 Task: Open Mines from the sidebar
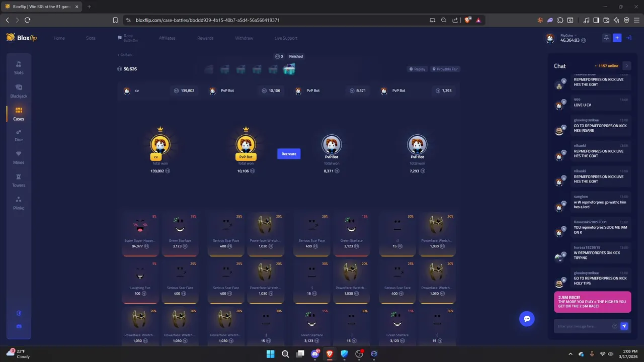[x=19, y=158]
